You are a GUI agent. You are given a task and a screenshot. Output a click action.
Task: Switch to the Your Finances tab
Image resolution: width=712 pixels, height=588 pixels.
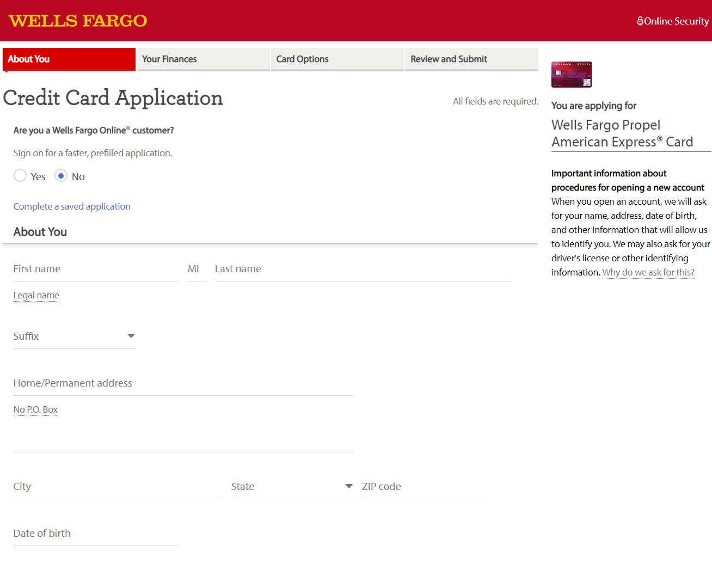[202, 59]
